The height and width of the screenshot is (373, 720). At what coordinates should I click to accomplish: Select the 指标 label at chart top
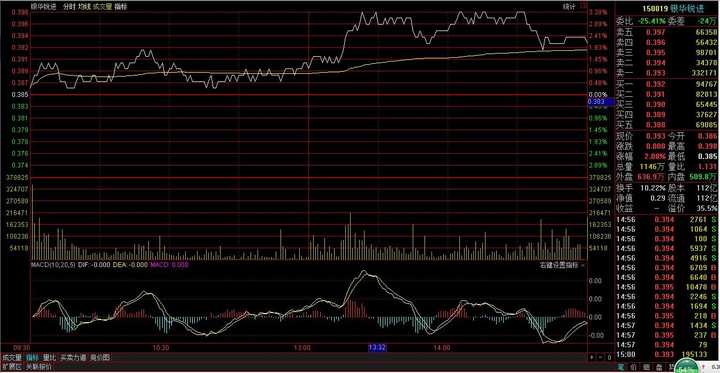121,6
